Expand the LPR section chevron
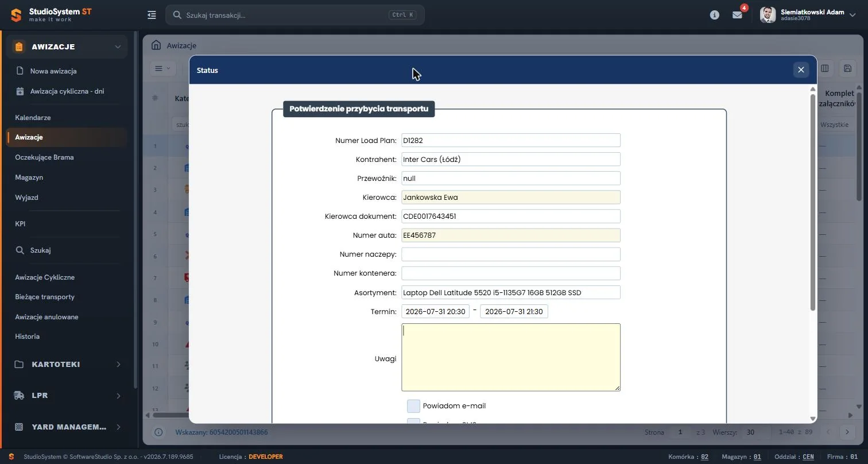868x464 pixels. pyautogui.click(x=118, y=395)
